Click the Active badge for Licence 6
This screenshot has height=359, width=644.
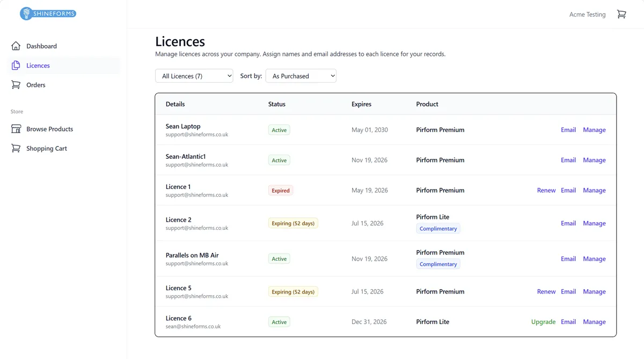[x=279, y=322]
